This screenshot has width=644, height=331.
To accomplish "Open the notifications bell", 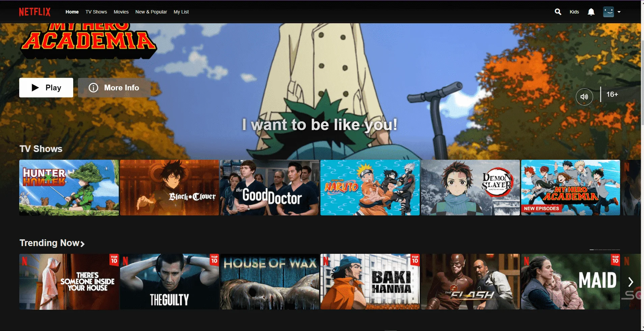I will (591, 12).
